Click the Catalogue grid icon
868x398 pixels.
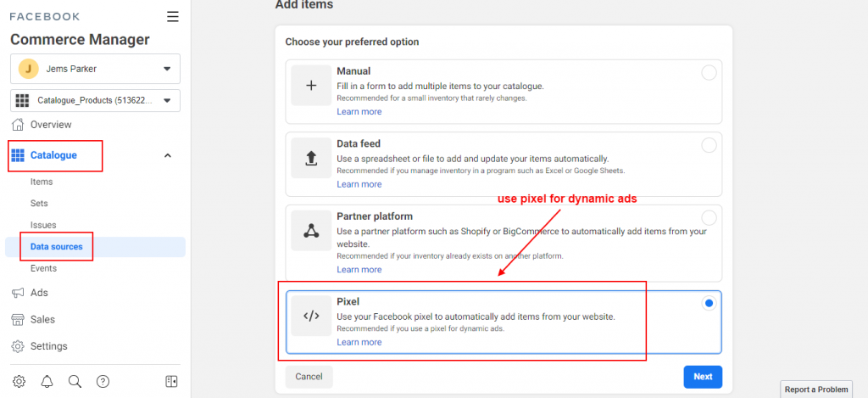tap(18, 155)
